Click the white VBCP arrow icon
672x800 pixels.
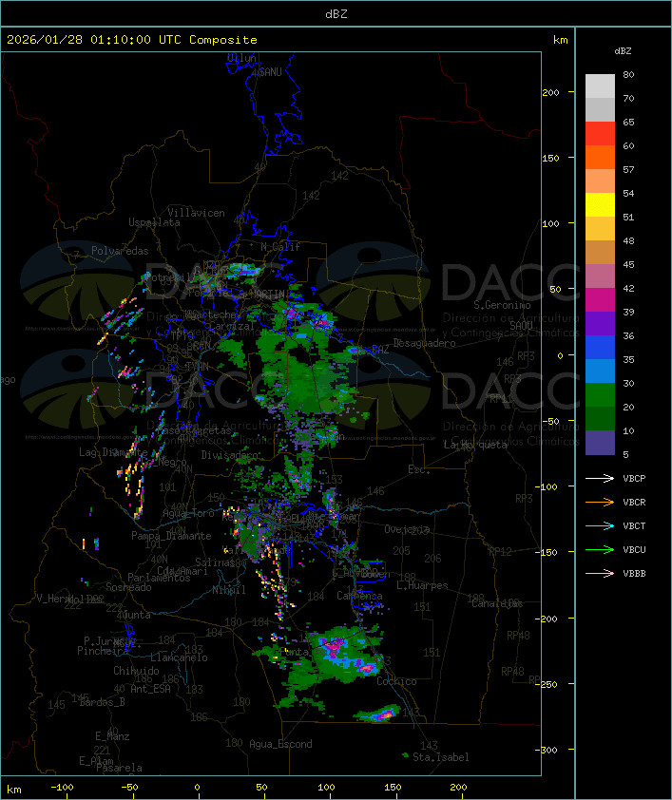600,479
